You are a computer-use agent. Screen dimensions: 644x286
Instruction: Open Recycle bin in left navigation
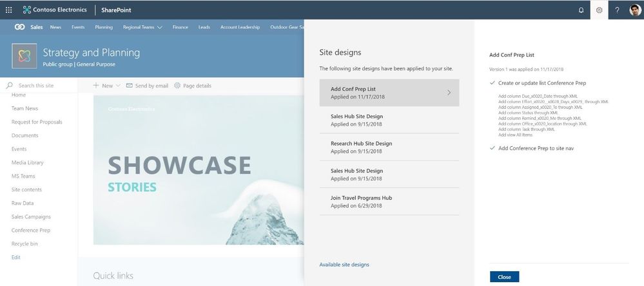[x=24, y=243]
